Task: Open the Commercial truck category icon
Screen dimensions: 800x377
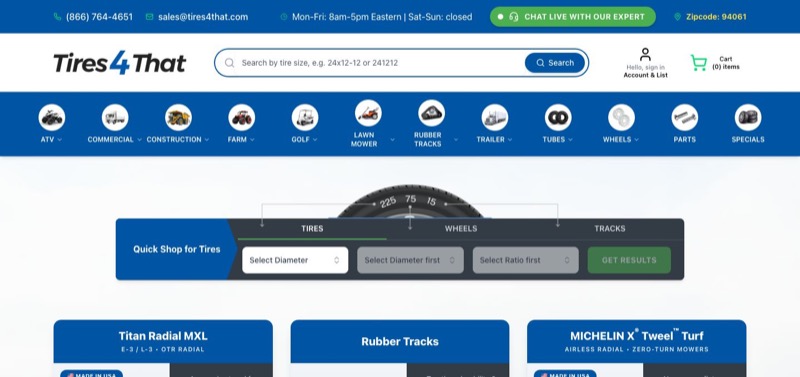Action: pos(115,117)
